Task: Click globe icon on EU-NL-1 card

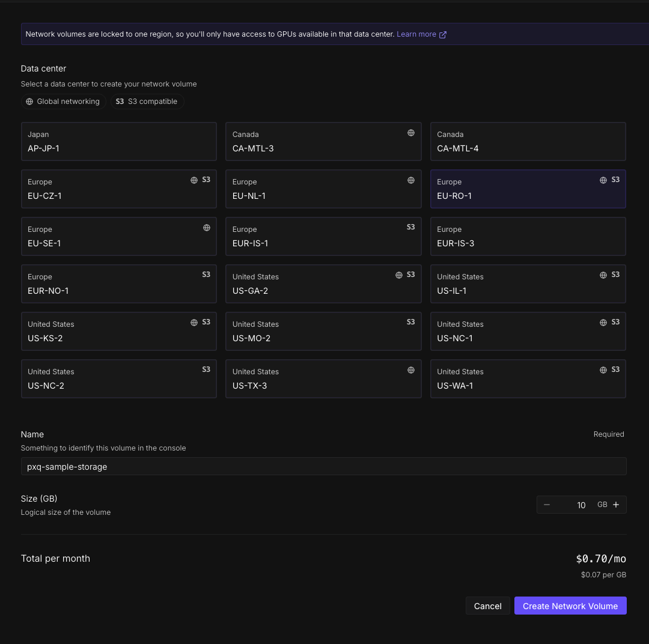Action: pos(410,180)
